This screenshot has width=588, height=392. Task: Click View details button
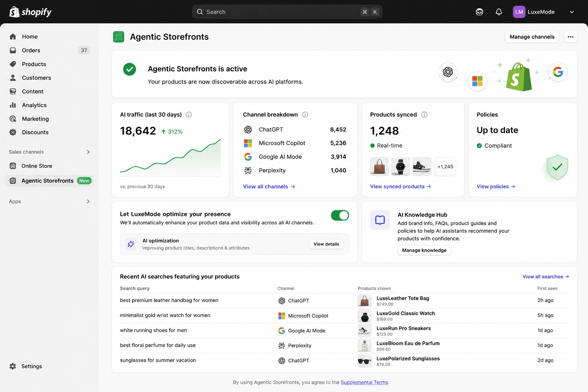point(326,244)
